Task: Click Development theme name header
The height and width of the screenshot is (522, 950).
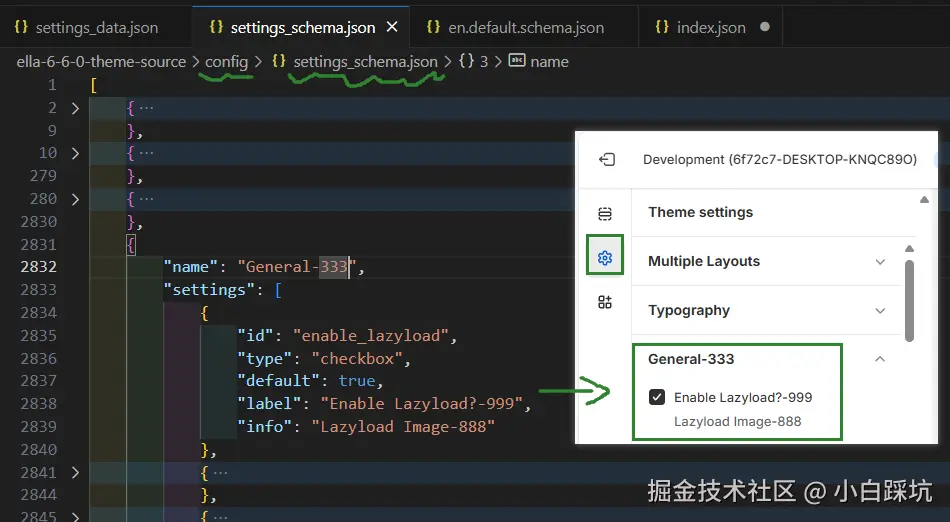Action: coord(780,160)
